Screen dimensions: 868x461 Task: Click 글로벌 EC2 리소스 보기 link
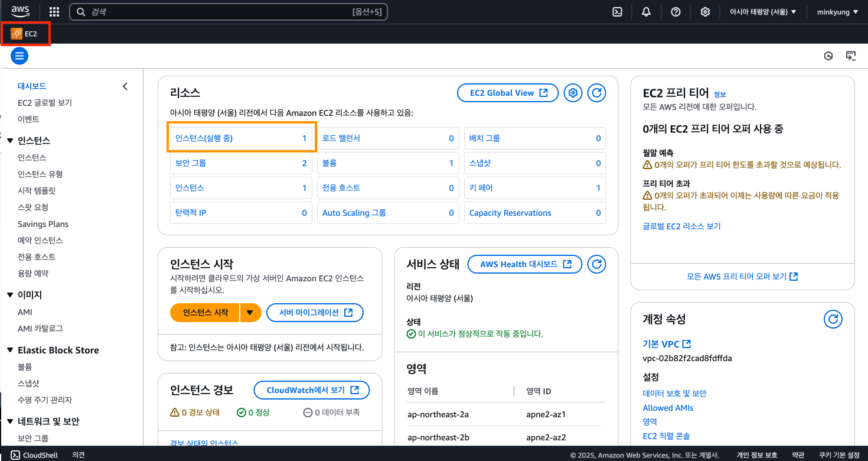click(x=681, y=226)
